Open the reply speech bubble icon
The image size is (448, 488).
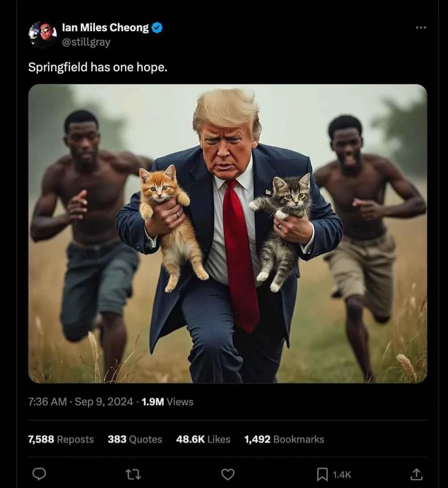click(x=39, y=474)
